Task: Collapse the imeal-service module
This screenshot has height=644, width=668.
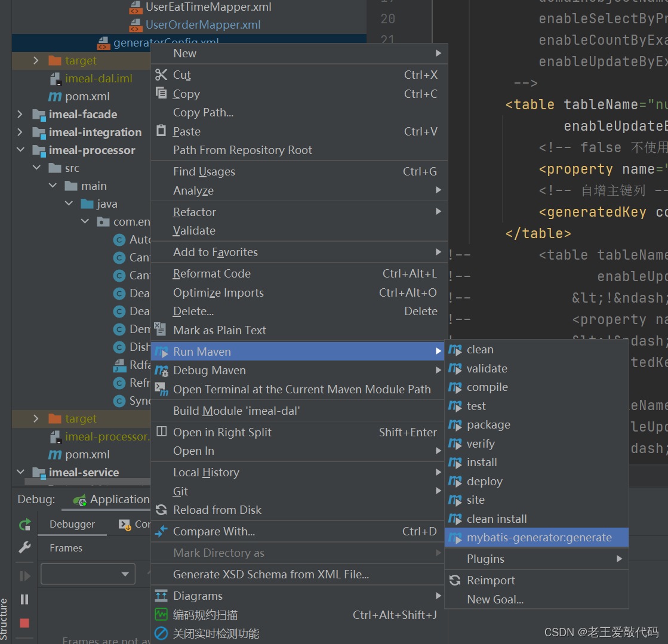Action: (x=20, y=472)
